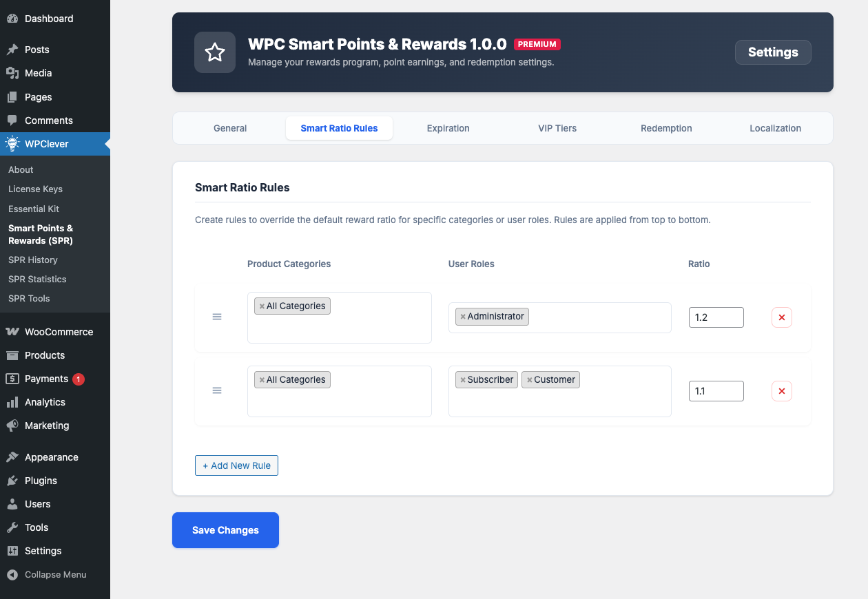The image size is (868, 599).
Task: Go to the Redemption tab
Action: click(666, 128)
